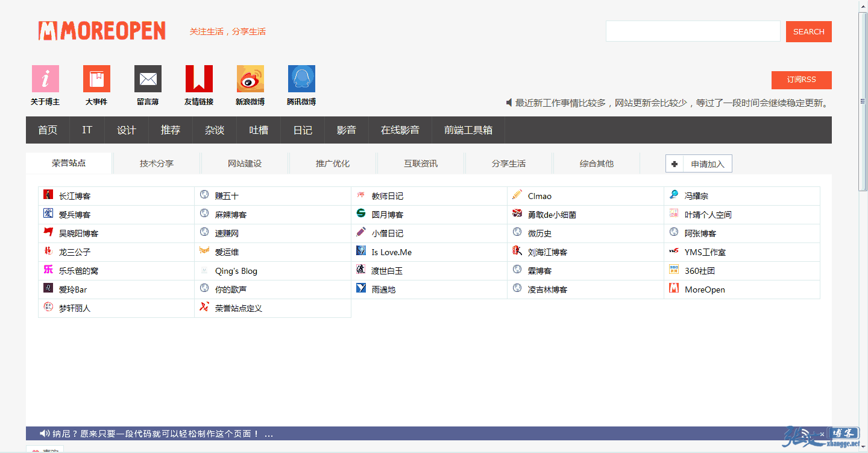Open 新浪微博 via the Sina Weibo icon
The width and height of the screenshot is (868, 453).
[250, 78]
